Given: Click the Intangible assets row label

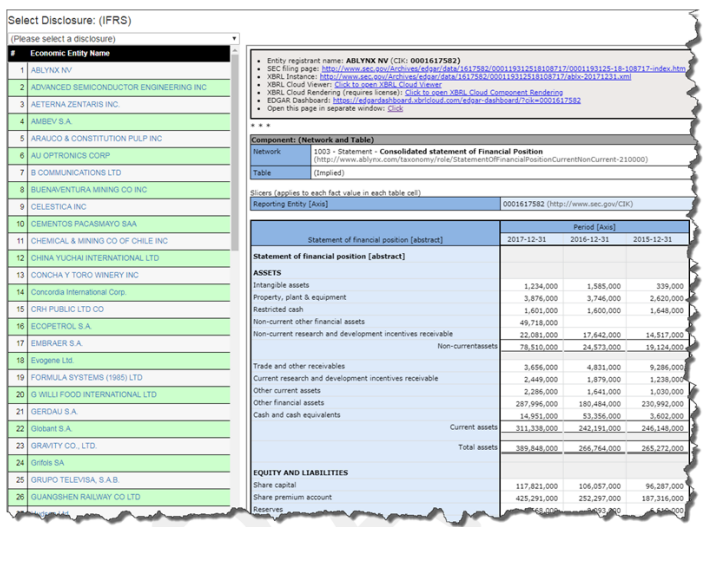Looking at the screenshot, I should tap(281, 285).
